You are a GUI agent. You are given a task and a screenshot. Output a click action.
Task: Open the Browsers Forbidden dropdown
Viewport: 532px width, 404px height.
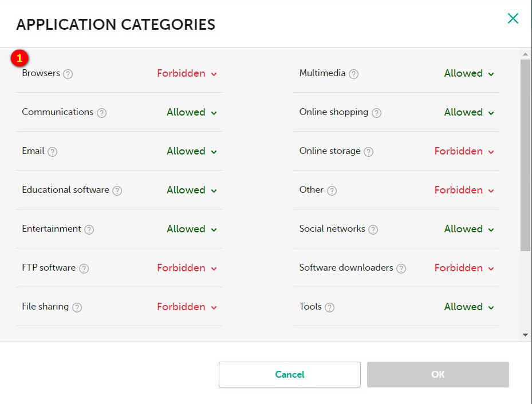pos(187,74)
